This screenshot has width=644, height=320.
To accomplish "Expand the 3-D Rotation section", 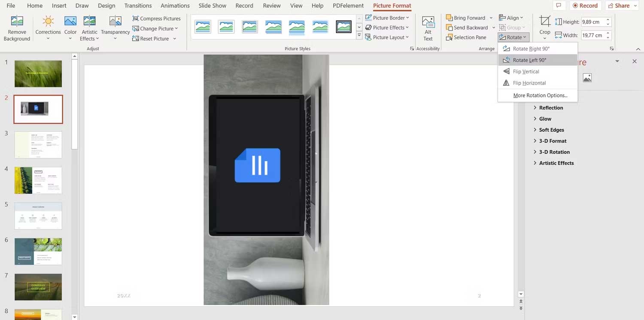I will point(554,152).
